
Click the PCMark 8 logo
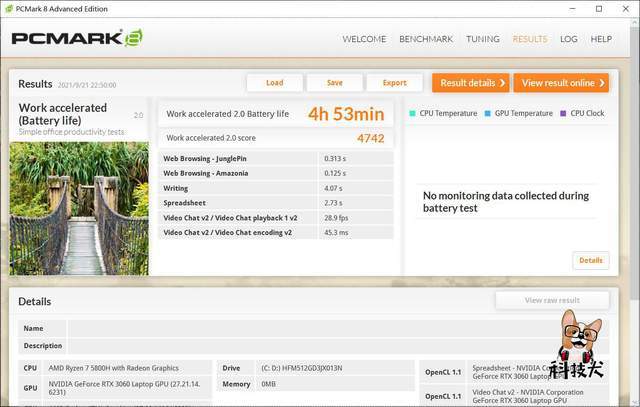[77, 38]
